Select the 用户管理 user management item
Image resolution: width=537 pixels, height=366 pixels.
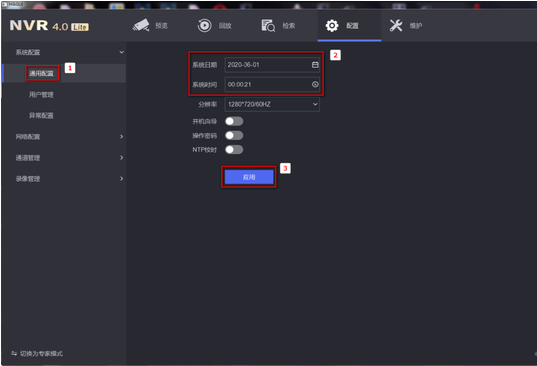click(x=41, y=94)
